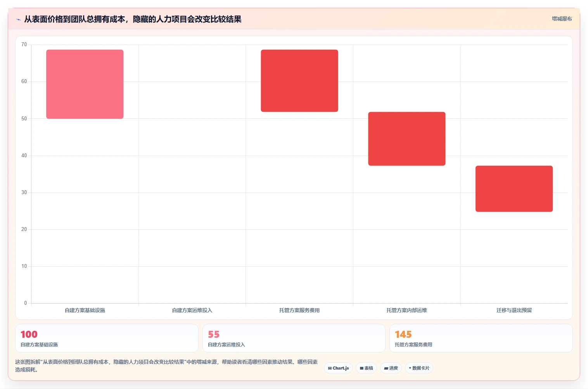
Task: Click the chart title starting 从表面价格到团队总拥有成本
Action: [x=133, y=19]
